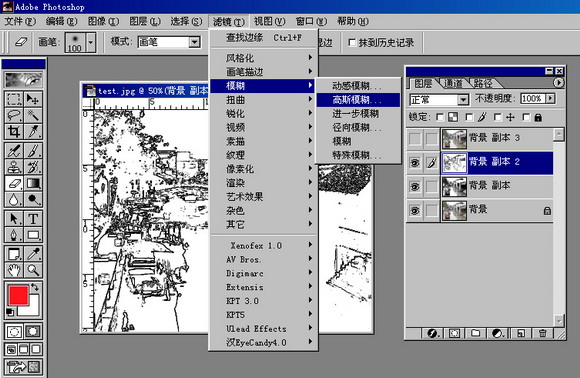This screenshot has width=580, height=378.
Task: Hide the 背景 副本 layer
Action: point(415,186)
